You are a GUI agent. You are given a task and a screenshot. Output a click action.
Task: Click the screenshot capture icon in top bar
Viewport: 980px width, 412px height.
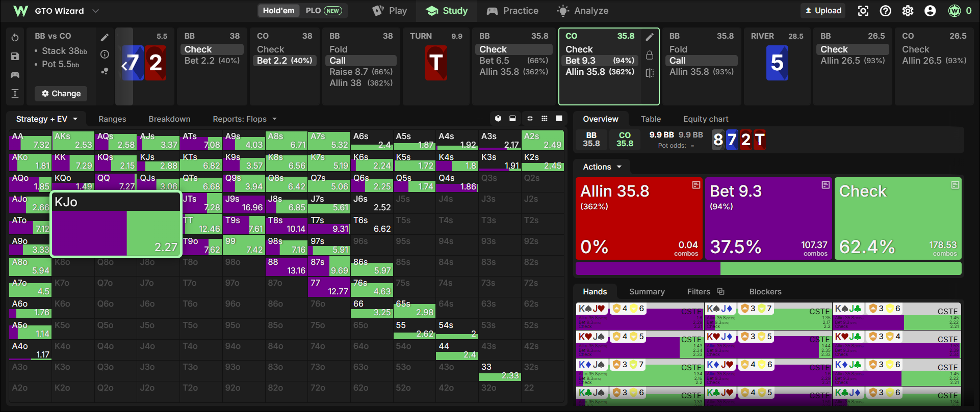tap(863, 11)
